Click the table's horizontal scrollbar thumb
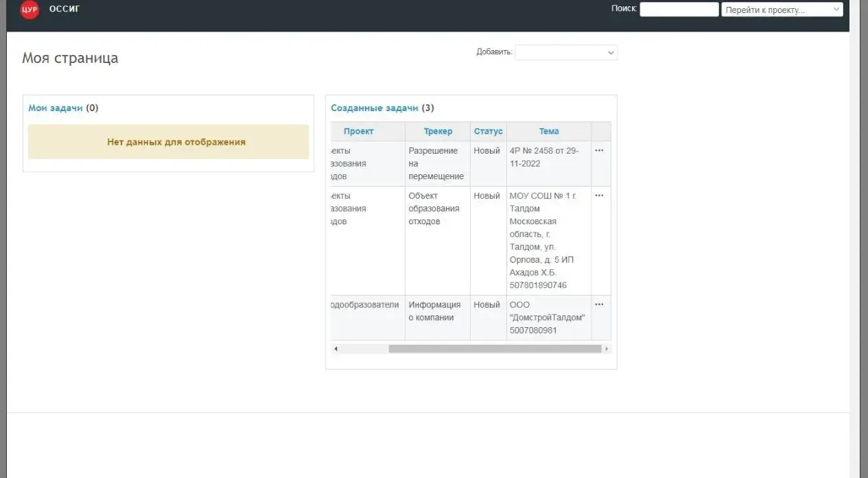Screen dimensions: 868x478 (495, 348)
